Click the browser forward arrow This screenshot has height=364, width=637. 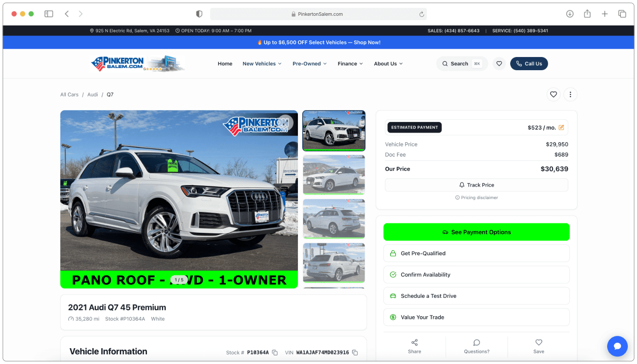pyautogui.click(x=81, y=14)
